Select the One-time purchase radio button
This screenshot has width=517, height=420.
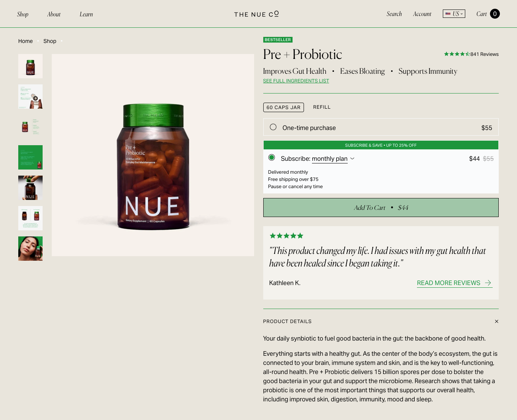[273, 127]
